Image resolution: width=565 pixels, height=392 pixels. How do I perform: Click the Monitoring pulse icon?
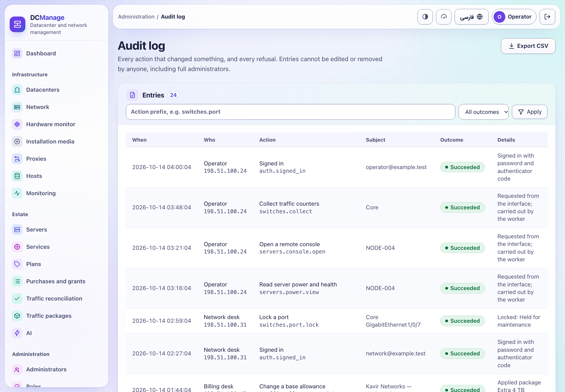coord(17,193)
